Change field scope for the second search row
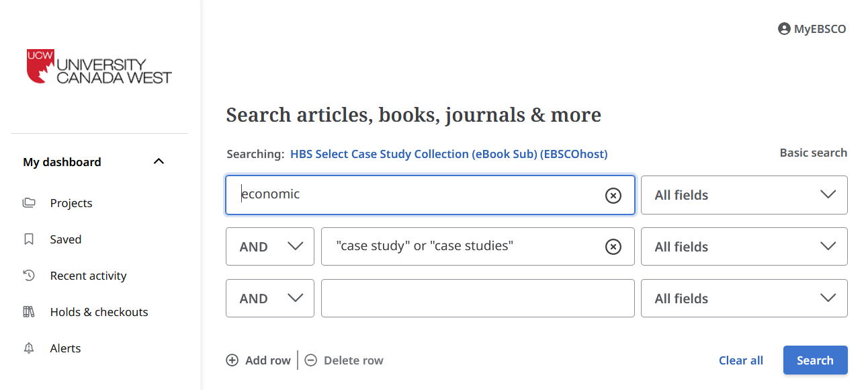Image resolution: width=868 pixels, height=390 pixels. click(x=744, y=246)
